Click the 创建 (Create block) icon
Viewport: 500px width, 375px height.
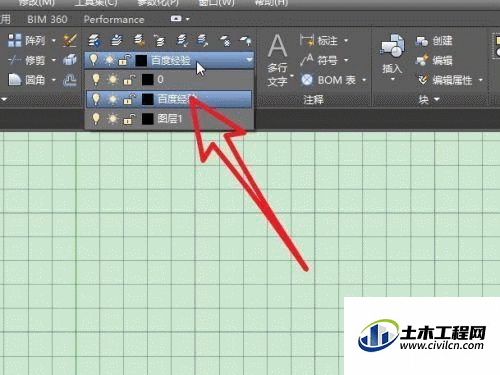422,41
